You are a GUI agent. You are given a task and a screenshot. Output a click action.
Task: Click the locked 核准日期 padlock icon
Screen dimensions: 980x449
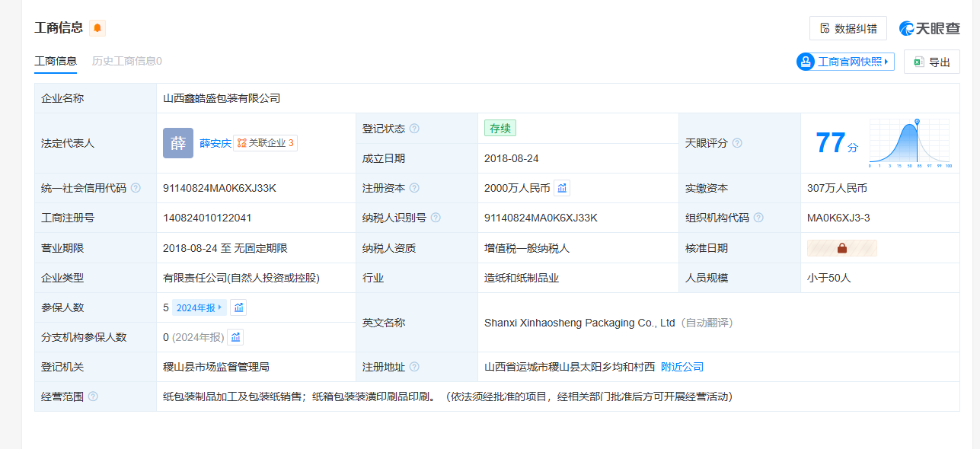[x=842, y=248]
